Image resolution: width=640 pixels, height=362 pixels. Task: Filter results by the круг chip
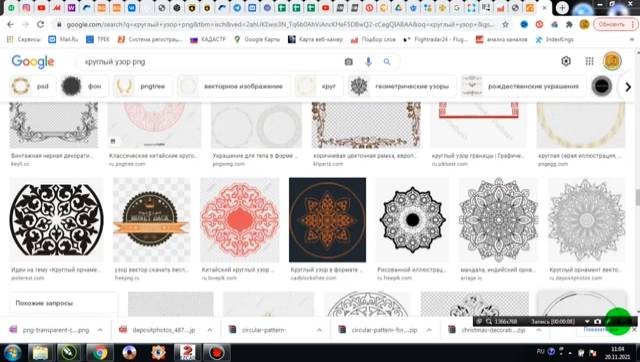pyautogui.click(x=318, y=86)
